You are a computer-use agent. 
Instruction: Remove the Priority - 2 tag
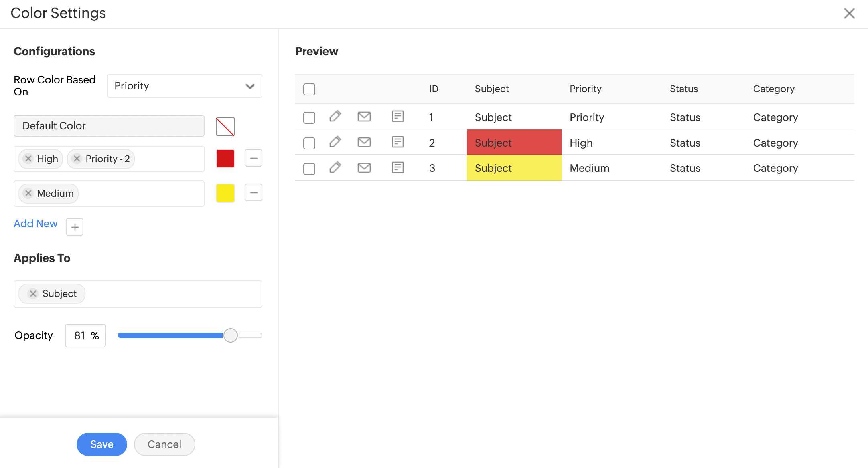tap(77, 159)
